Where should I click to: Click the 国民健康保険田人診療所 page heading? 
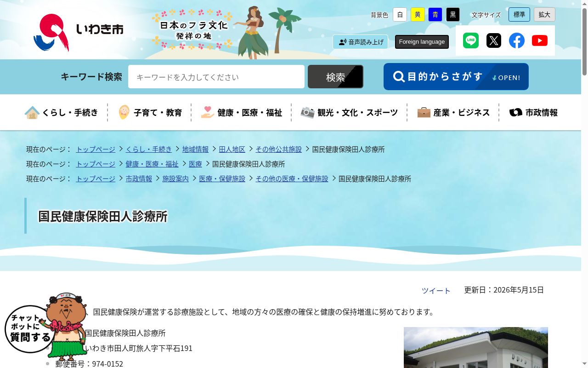pyautogui.click(x=103, y=216)
